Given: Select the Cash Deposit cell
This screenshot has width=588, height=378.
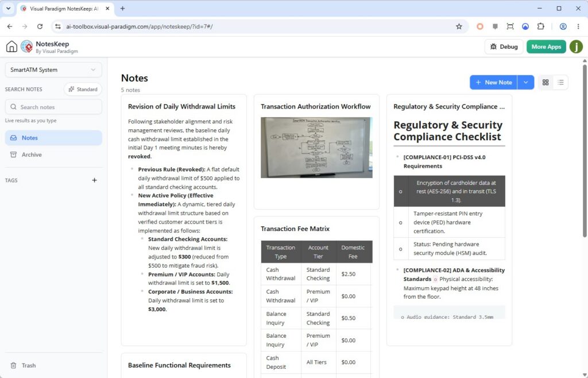Looking at the screenshot, I should pos(281,362).
